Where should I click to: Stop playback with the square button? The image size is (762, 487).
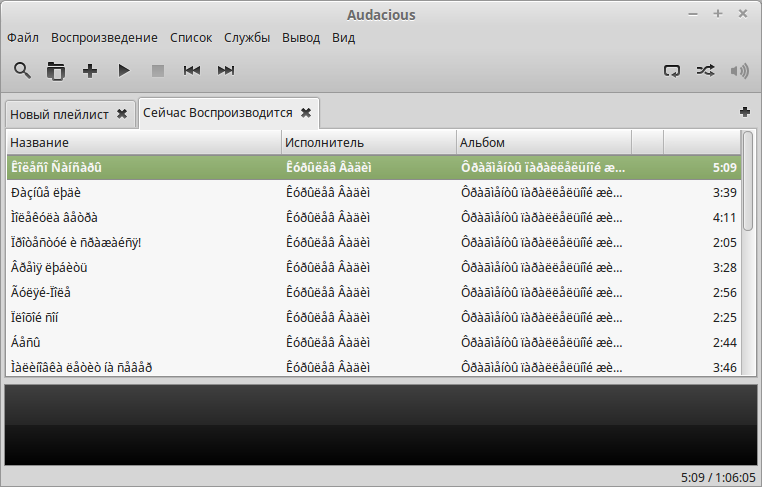pyautogui.click(x=158, y=71)
